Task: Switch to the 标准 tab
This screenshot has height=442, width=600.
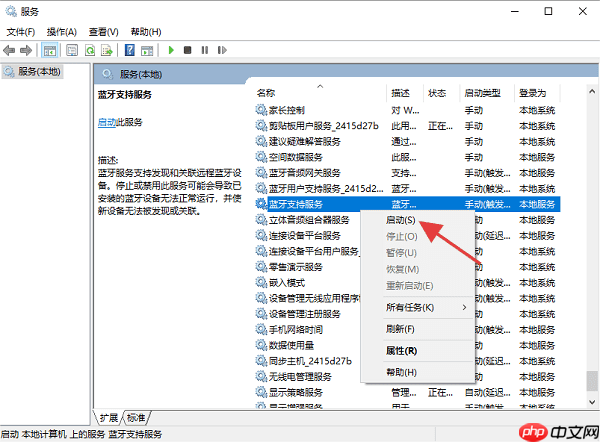Action: coord(136,418)
